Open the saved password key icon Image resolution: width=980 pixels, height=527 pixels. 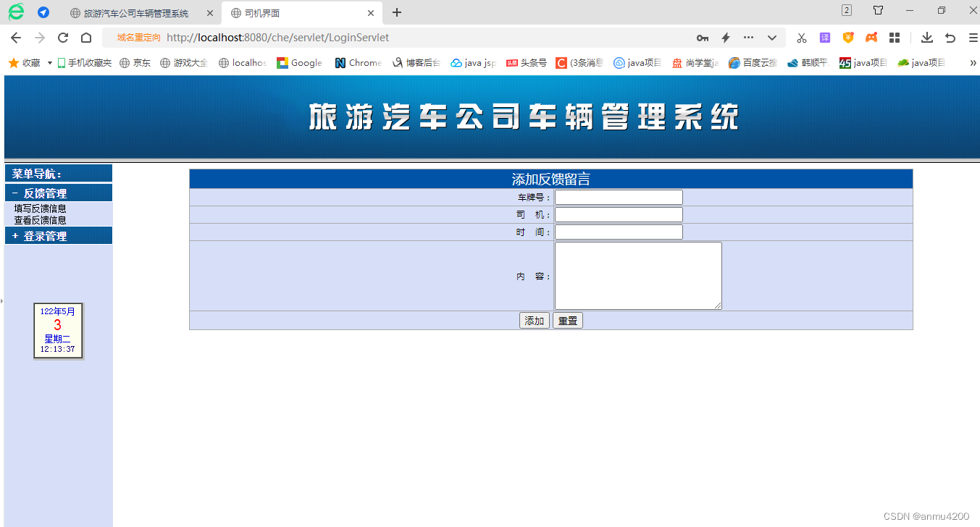[703, 38]
